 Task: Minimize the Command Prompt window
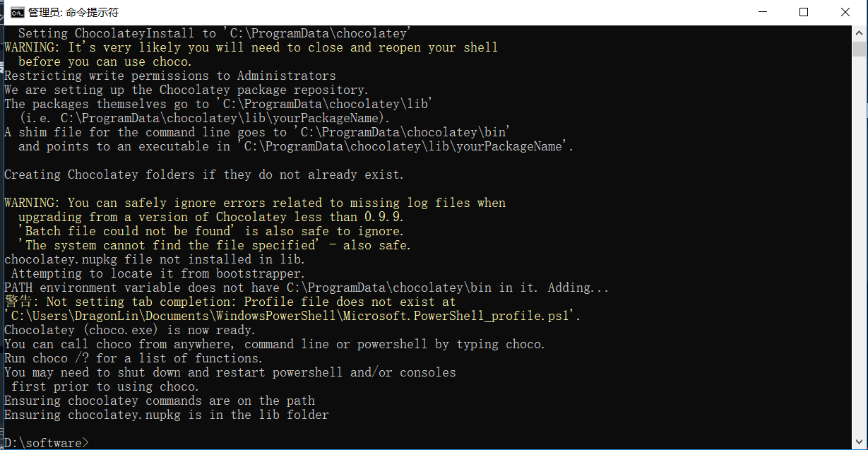coord(764,11)
